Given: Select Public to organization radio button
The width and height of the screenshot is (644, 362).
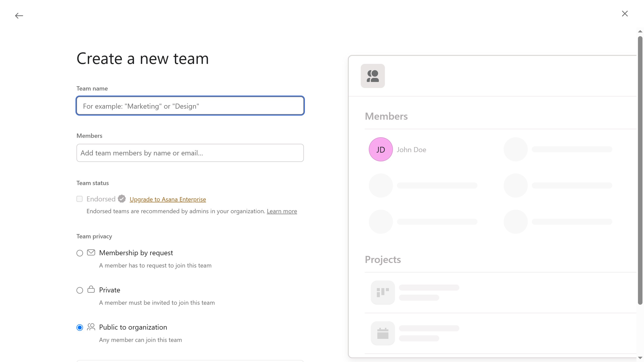Looking at the screenshot, I should pyautogui.click(x=80, y=327).
